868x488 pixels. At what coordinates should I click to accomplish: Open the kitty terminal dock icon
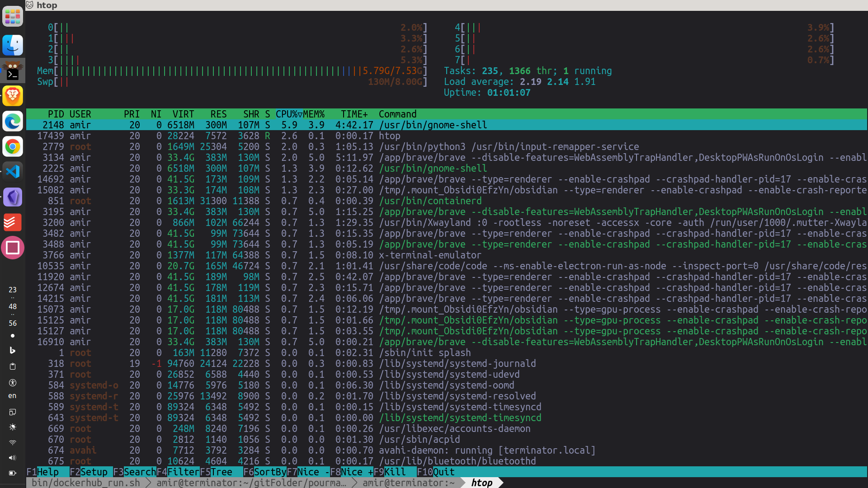(x=13, y=70)
